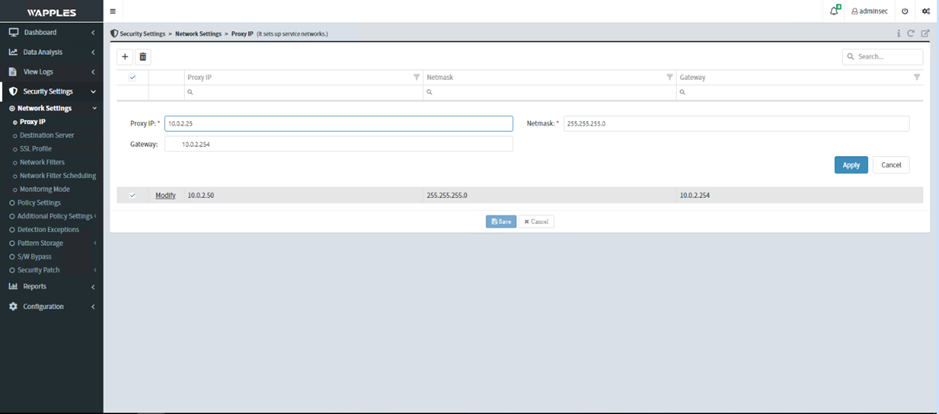Open the notifications bell icon

[834, 11]
